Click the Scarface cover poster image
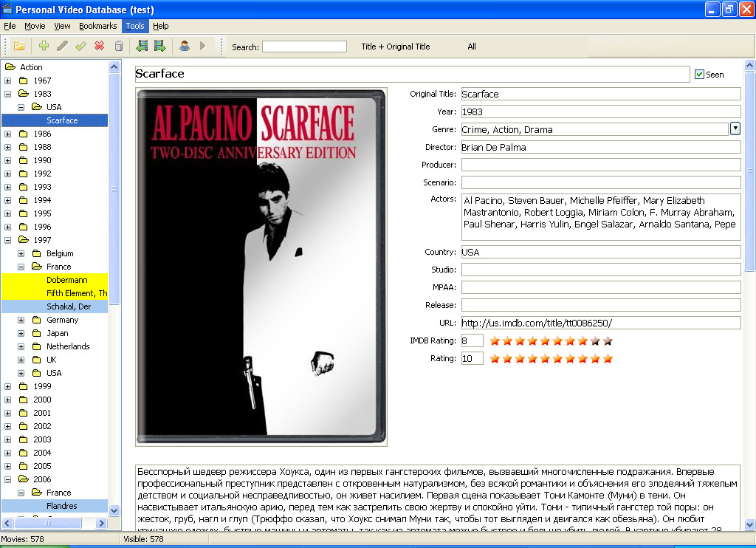 (261, 267)
